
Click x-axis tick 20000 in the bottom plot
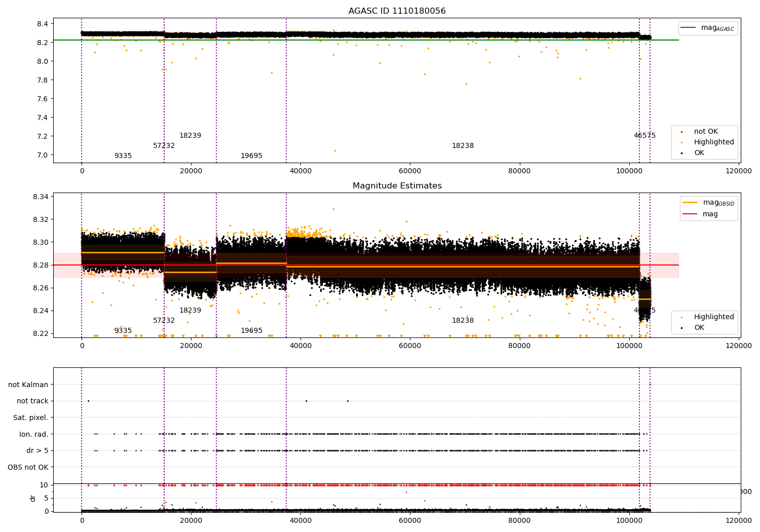click(191, 520)
